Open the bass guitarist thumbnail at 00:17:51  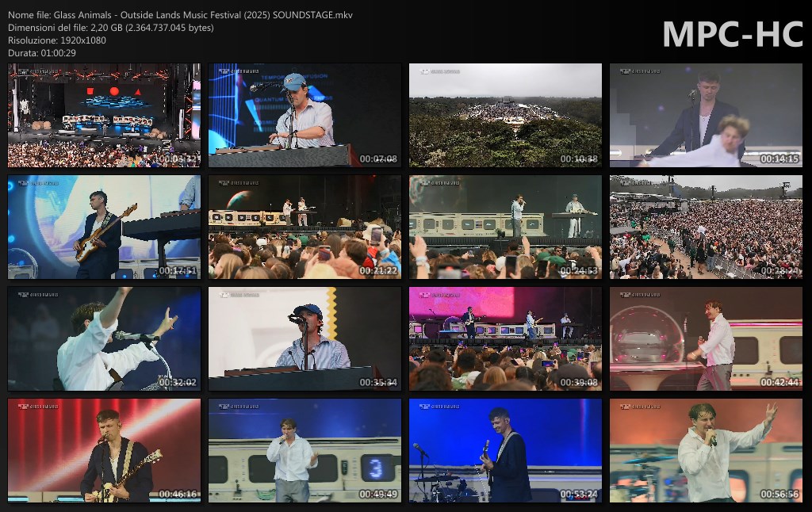[104, 227]
